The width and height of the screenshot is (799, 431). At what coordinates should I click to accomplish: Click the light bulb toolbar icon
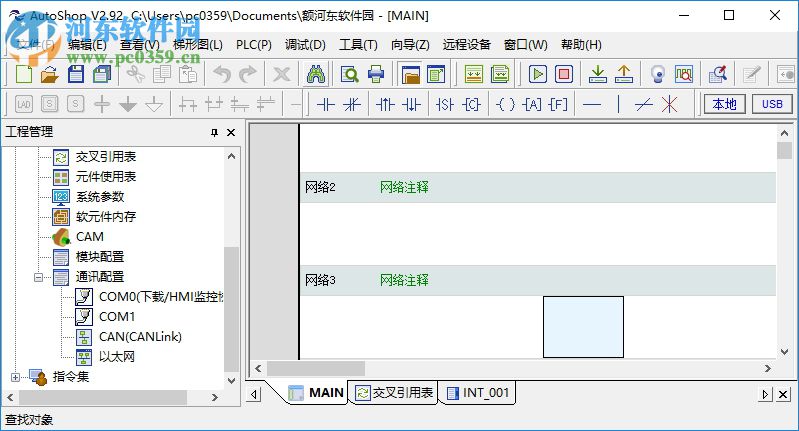coord(658,74)
